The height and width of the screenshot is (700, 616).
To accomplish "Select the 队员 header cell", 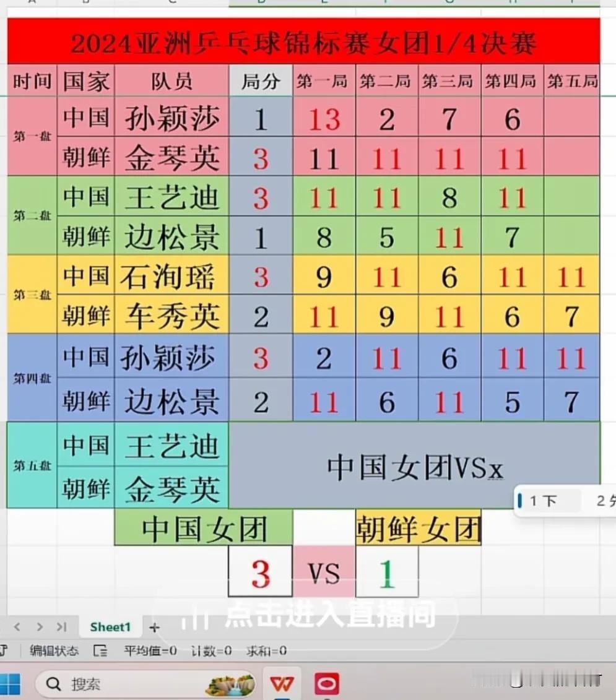I will [x=171, y=81].
